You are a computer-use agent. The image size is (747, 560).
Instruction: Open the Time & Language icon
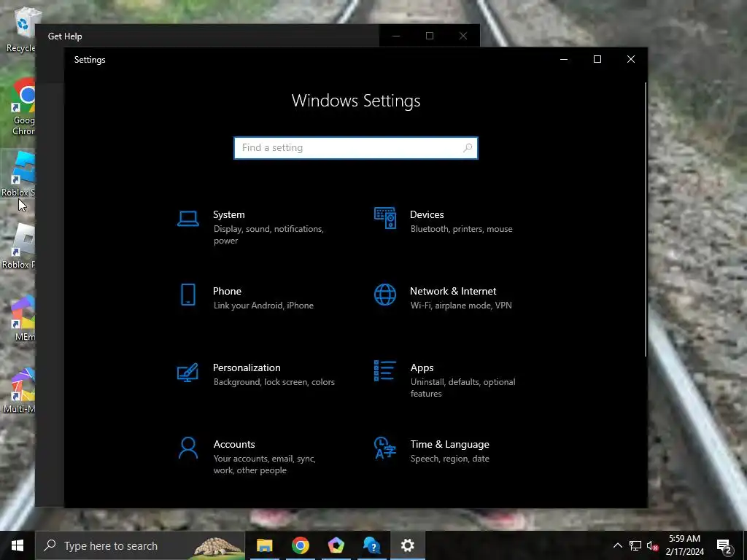(385, 448)
